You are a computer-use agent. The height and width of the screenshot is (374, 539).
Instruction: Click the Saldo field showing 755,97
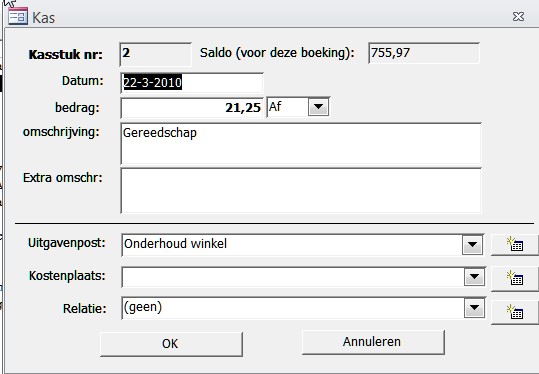point(424,53)
